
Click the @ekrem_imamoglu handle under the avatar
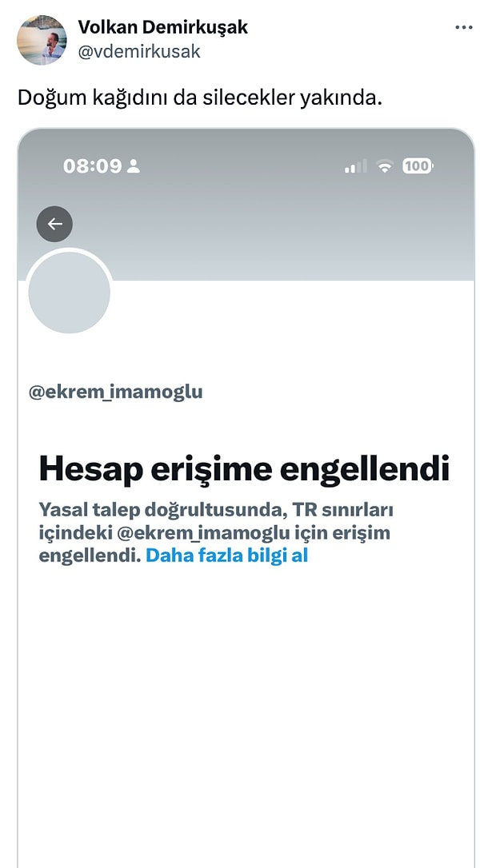click(x=115, y=392)
